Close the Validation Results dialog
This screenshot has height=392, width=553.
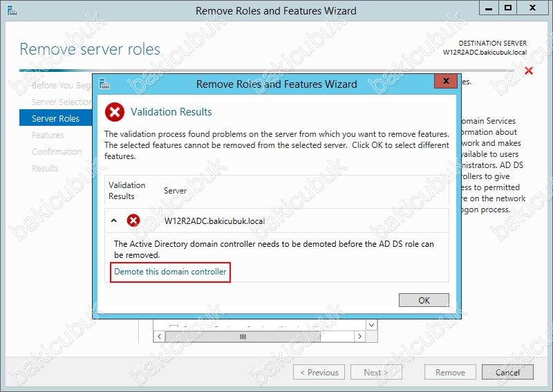pos(446,81)
